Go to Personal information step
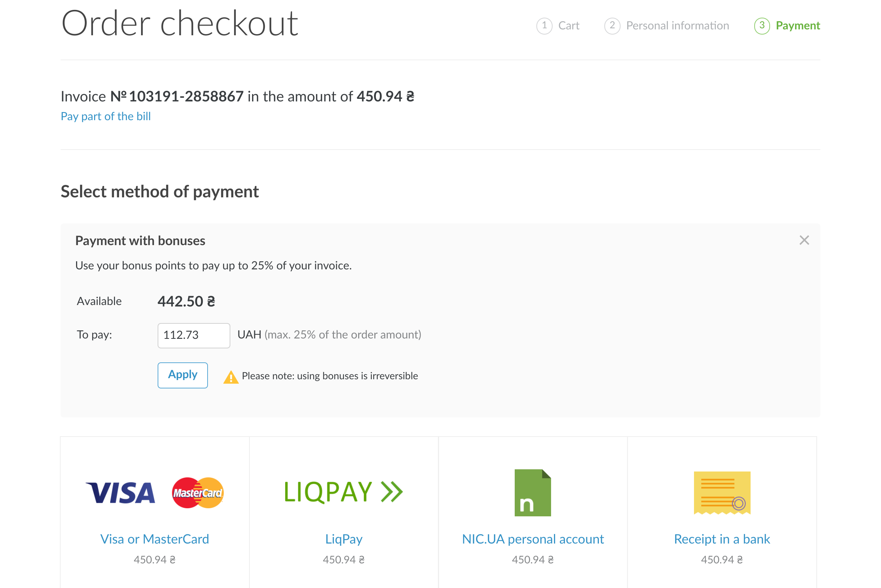881x588 pixels. 677,26
